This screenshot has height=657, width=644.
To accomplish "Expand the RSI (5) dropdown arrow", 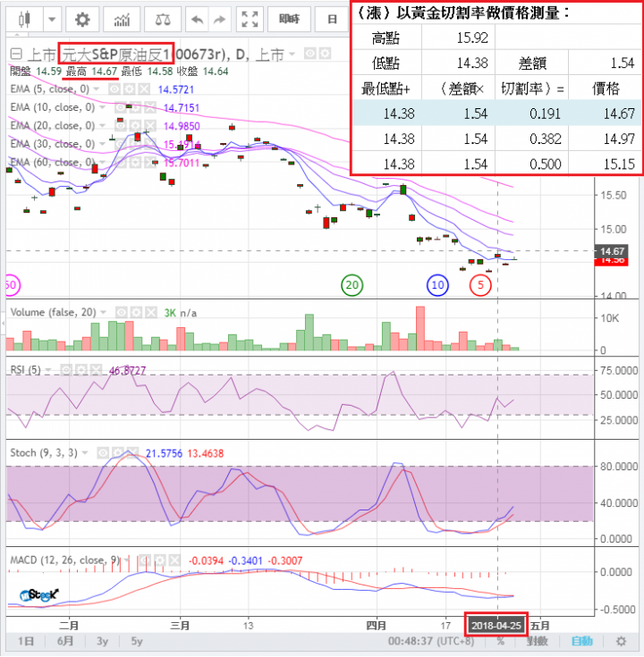I will point(47,370).
